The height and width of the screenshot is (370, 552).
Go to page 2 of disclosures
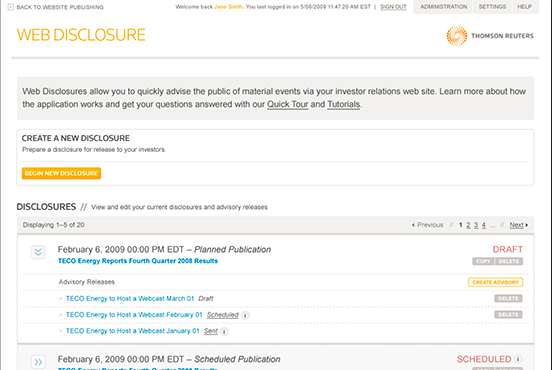[468, 225]
